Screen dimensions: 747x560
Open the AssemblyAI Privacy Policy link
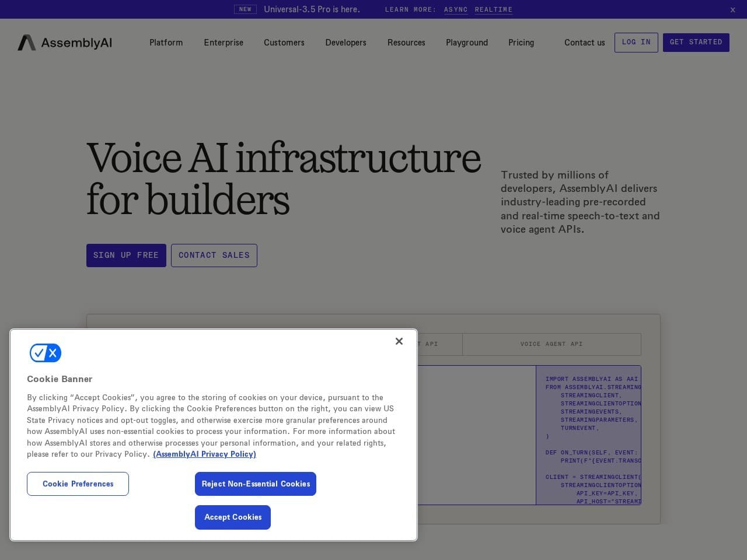tap(205, 454)
